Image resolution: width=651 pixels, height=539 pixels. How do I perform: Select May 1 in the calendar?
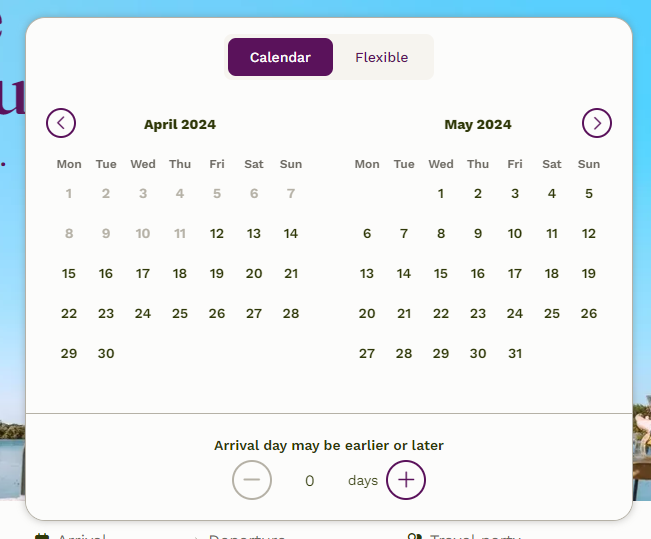[x=441, y=194]
